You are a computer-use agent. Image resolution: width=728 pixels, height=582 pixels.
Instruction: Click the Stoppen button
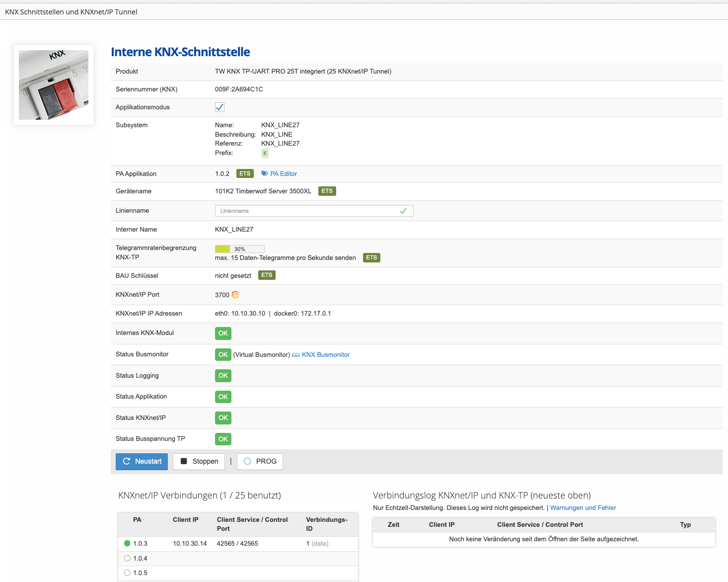pos(199,461)
